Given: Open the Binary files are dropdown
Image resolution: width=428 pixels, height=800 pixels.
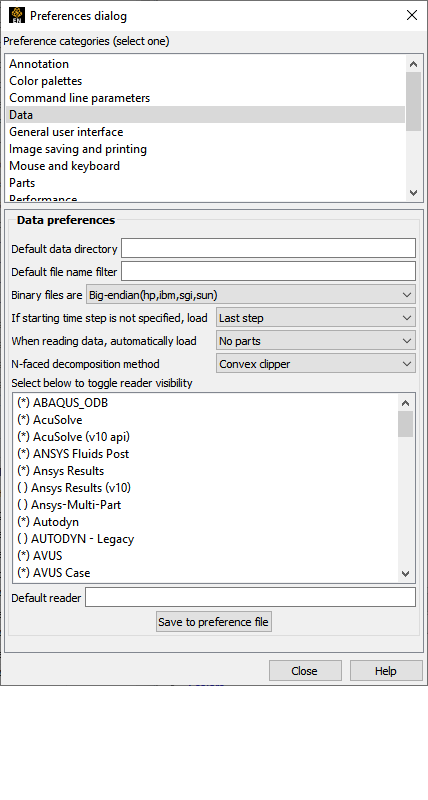Looking at the screenshot, I should click(251, 294).
